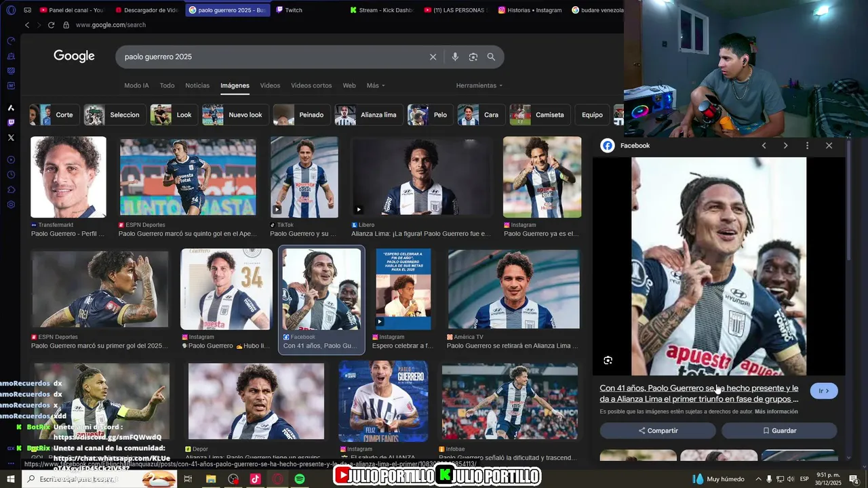
Task: Go back with the browser back arrow
Action: (27, 25)
